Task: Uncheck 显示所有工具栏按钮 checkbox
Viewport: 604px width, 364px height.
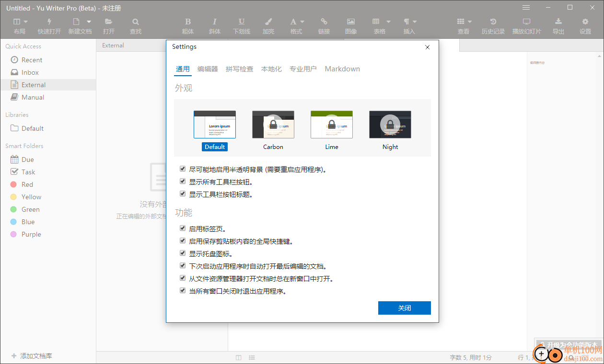Action: click(x=183, y=182)
